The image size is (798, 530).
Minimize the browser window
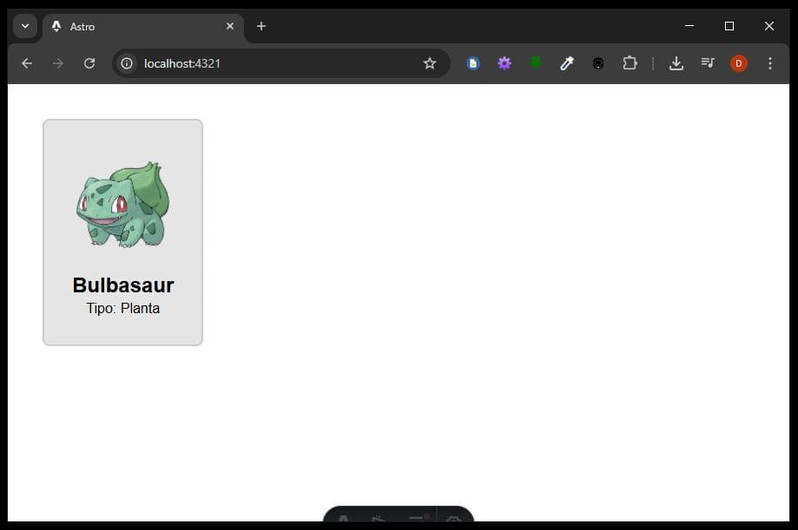[x=689, y=26]
